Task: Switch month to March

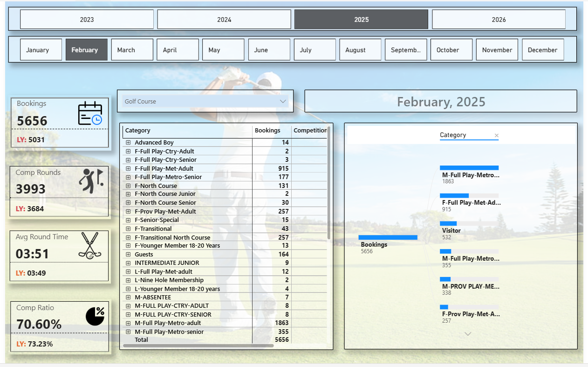Action: (132, 50)
